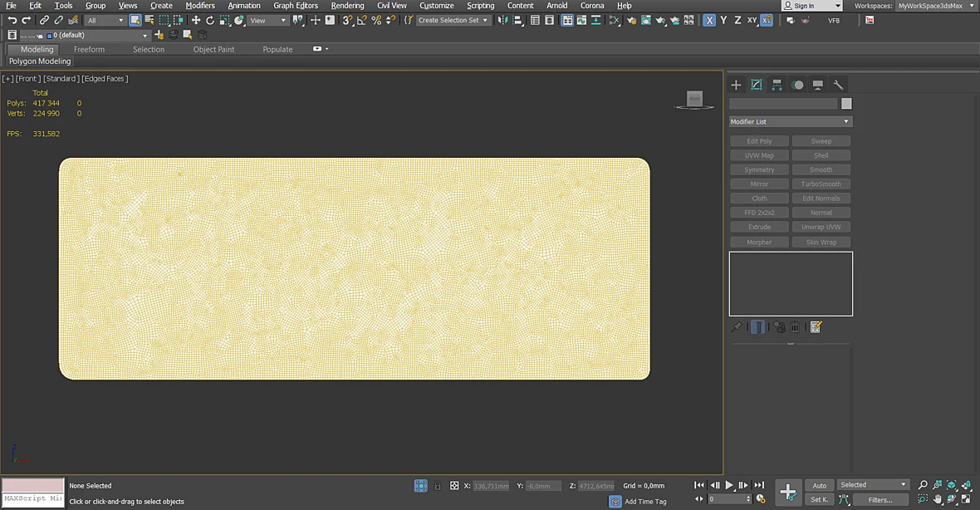Select the Rotate transform tool
Viewport: 980px width, 510px height.
(210, 21)
